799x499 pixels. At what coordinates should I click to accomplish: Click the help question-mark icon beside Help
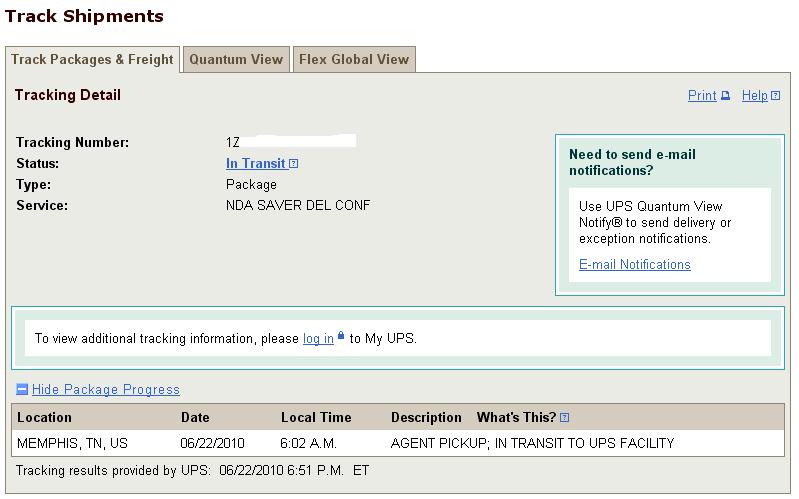pos(775,96)
